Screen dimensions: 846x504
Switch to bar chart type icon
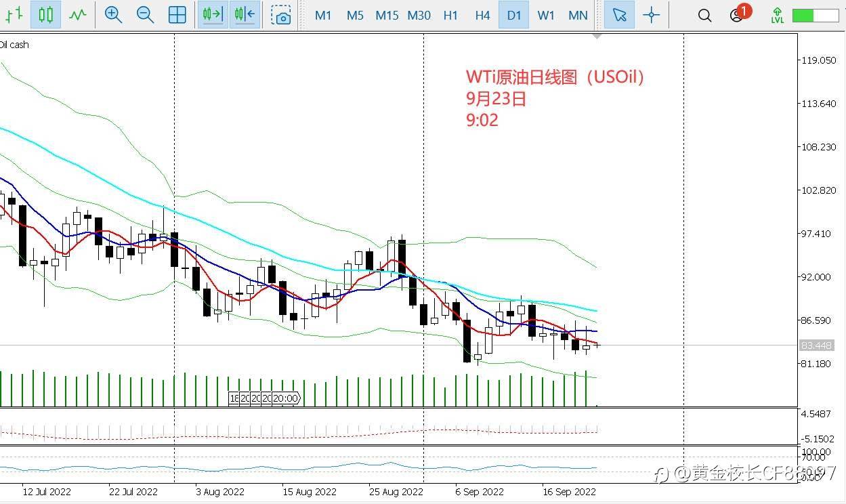pos(14,14)
